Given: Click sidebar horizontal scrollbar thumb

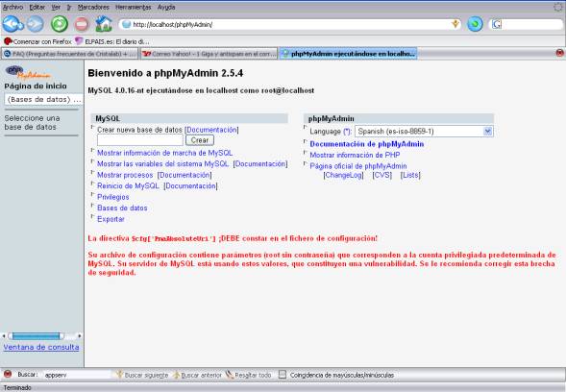Looking at the screenshot, I should coord(37,336).
